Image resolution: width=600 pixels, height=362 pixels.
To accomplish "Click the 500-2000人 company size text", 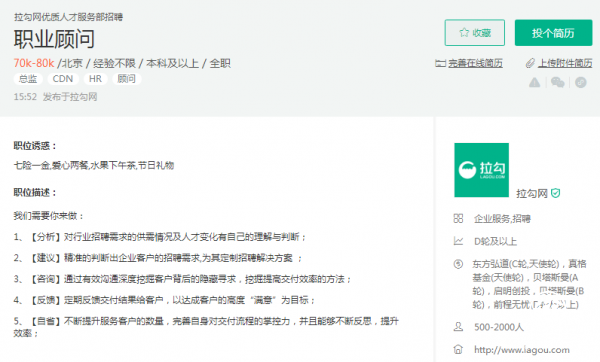I will [499, 327].
